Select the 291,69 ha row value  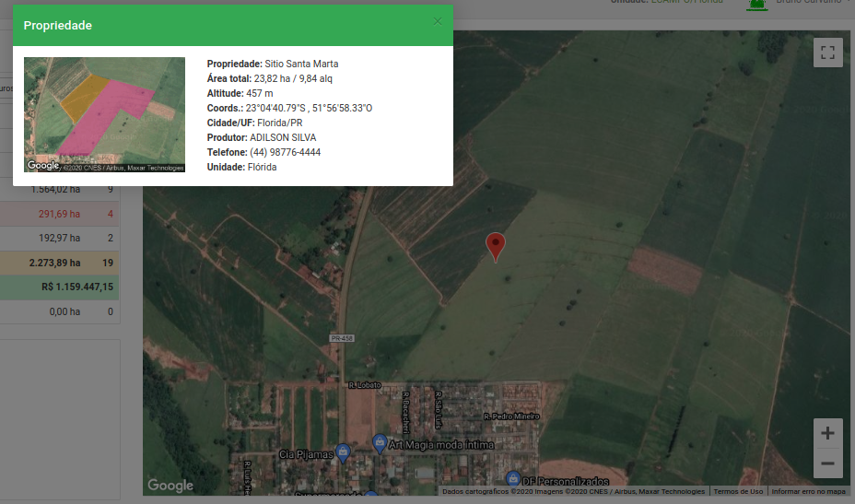(x=60, y=214)
